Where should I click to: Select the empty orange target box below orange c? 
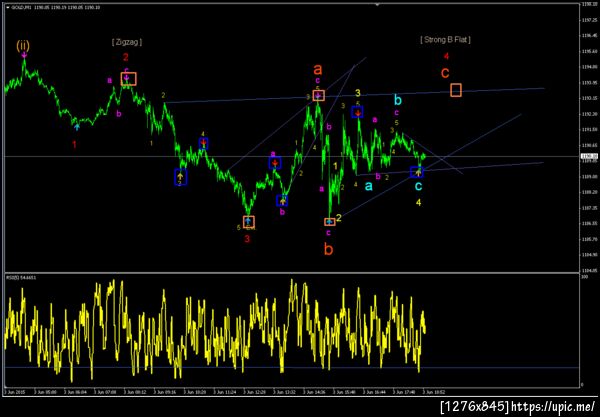(x=456, y=90)
